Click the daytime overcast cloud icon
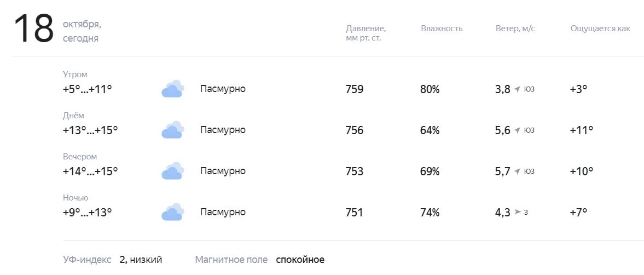The width and height of the screenshot is (644, 275). point(172,130)
